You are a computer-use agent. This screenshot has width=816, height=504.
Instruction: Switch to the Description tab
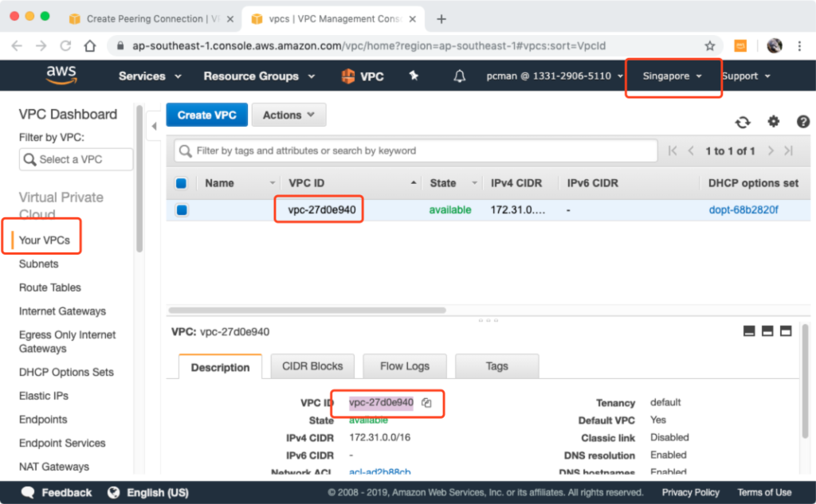click(220, 367)
